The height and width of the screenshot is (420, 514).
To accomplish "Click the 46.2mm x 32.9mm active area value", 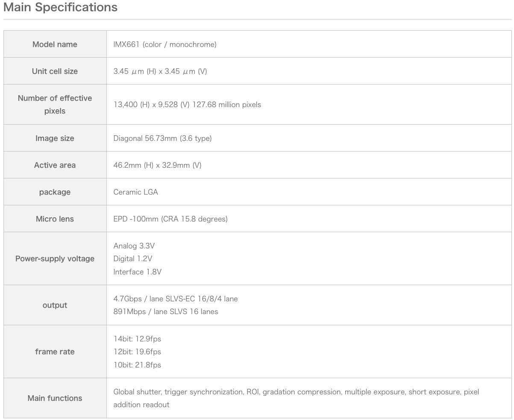I will [157, 165].
